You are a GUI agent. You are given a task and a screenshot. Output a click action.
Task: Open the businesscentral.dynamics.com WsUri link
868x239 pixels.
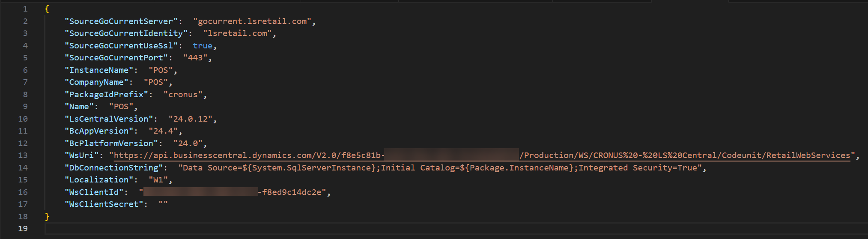[x=248, y=155]
